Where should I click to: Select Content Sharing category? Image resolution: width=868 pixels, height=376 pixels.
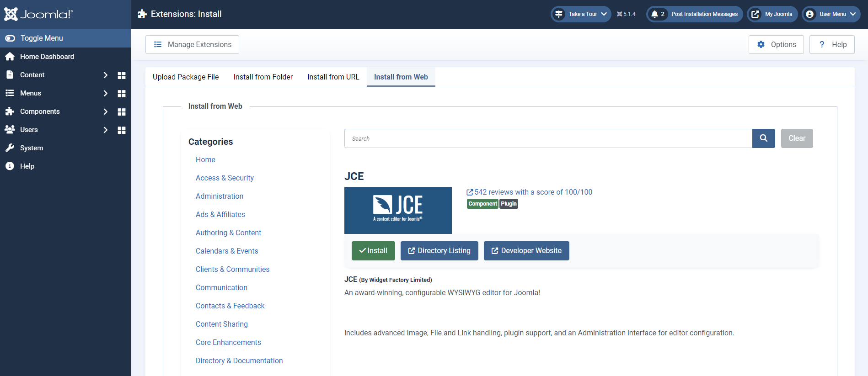click(222, 324)
